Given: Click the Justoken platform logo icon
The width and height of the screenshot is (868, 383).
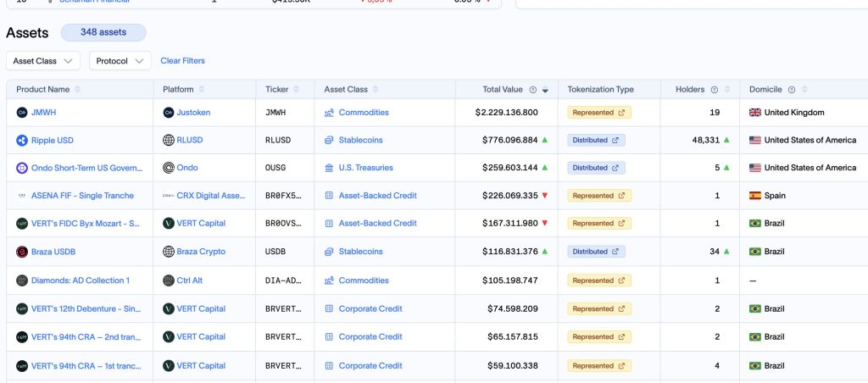Looking at the screenshot, I should [169, 113].
